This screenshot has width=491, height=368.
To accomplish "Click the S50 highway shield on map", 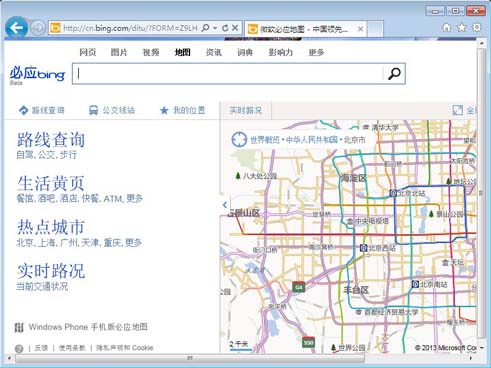I will click(x=308, y=342).
